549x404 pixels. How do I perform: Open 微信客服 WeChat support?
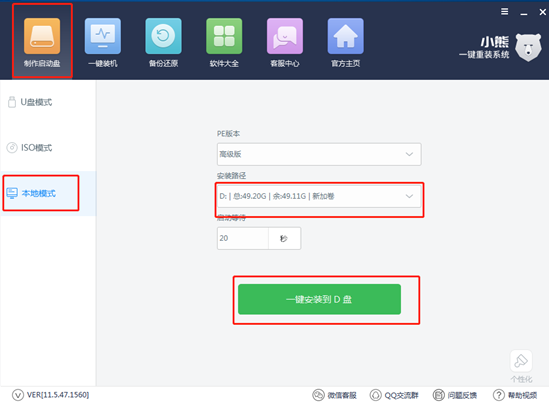coord(334,395)
